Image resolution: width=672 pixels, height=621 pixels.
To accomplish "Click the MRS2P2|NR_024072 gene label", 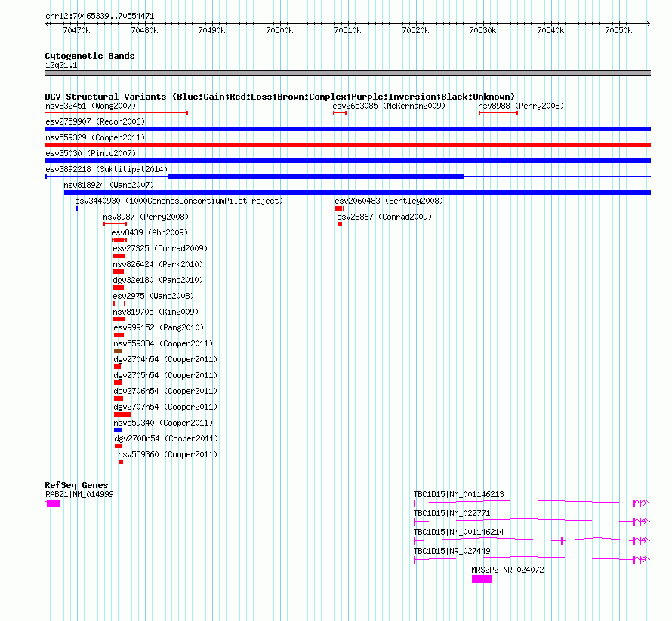I will point(507,570).
